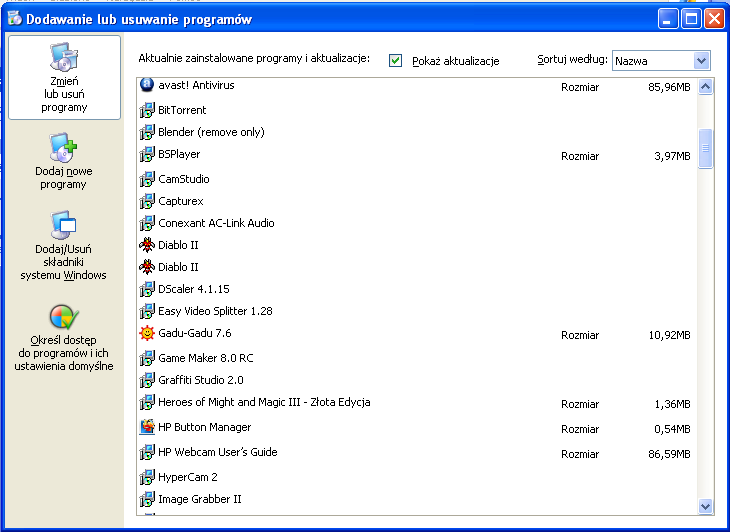Click the Game Maker 8.0 RC icon
730x532 pixels.
(x=147, y=357)
